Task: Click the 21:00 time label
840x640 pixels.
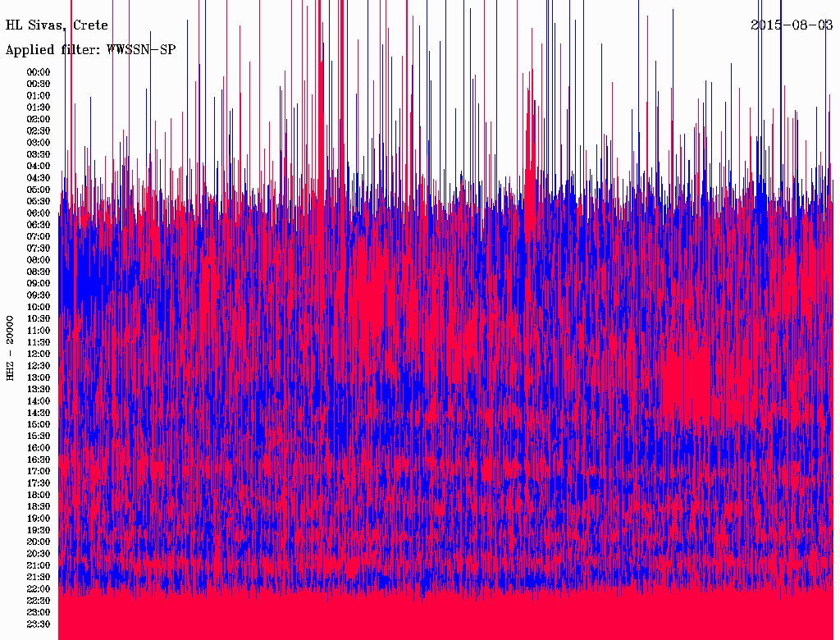Action: [39, 565]
